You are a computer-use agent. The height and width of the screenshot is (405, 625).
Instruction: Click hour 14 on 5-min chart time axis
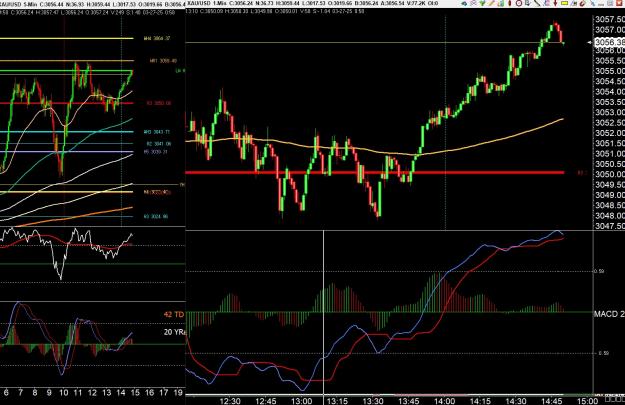point(121,393)
